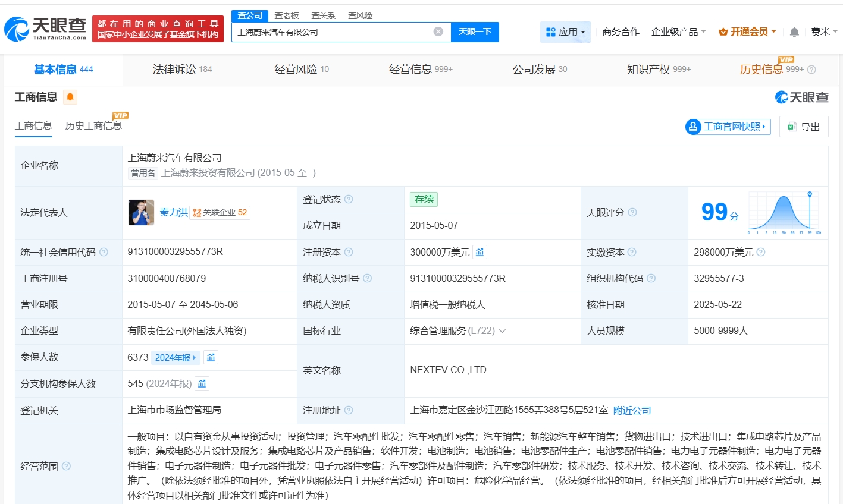Screen dimensions: 843x504
Task: Open 附近公司 link
Action: point(632,411)
